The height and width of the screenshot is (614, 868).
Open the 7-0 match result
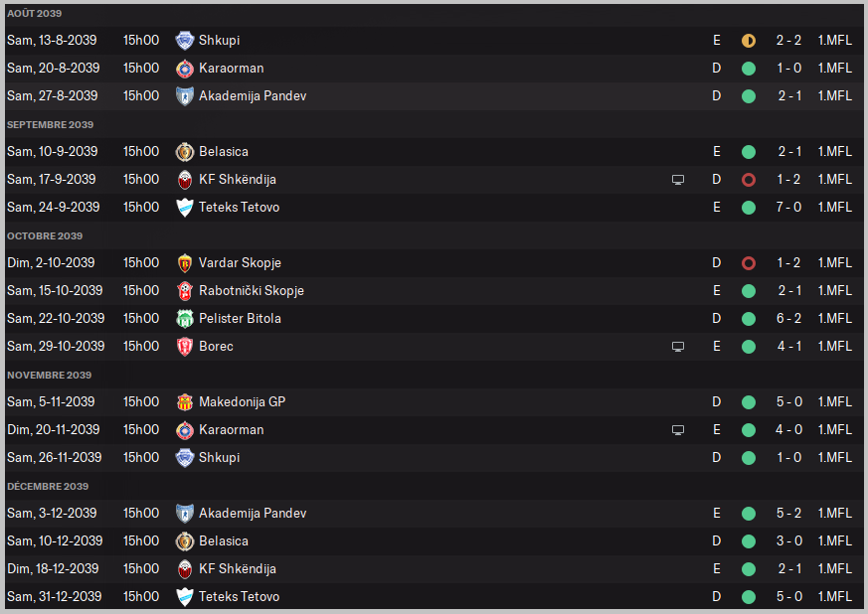pyautogui.click(x=788, y=208)
